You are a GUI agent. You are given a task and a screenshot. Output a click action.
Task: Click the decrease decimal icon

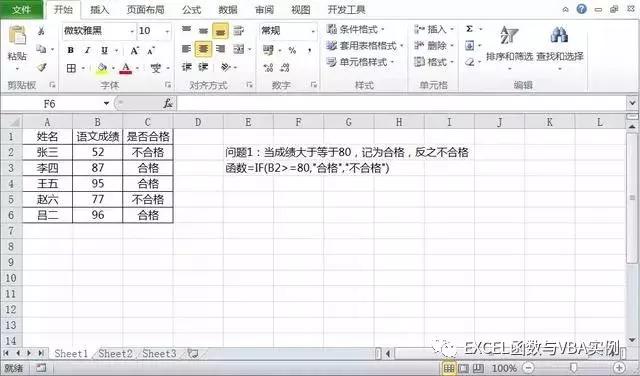[x=285, y=68]
